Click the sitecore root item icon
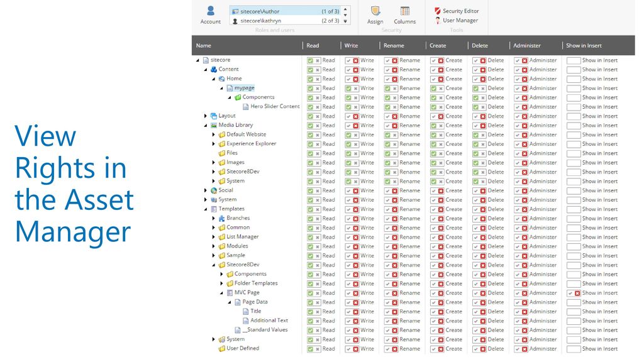Viewport: 644px width, 362px height. (206, 60)
